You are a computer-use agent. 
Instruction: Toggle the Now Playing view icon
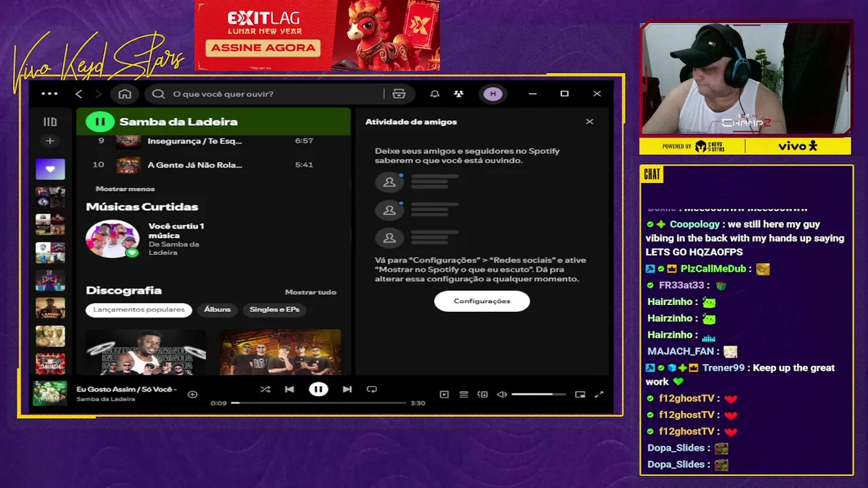[444, 394]
